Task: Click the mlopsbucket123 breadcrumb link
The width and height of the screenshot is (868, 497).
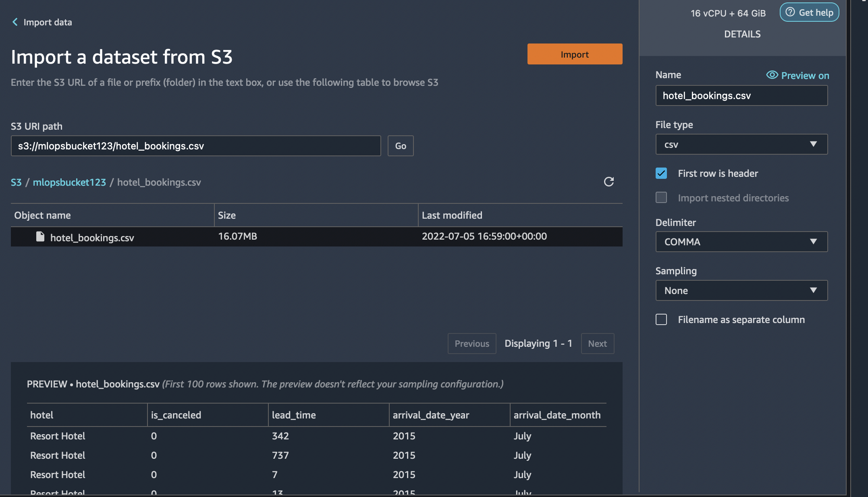Action: (69, 182)
